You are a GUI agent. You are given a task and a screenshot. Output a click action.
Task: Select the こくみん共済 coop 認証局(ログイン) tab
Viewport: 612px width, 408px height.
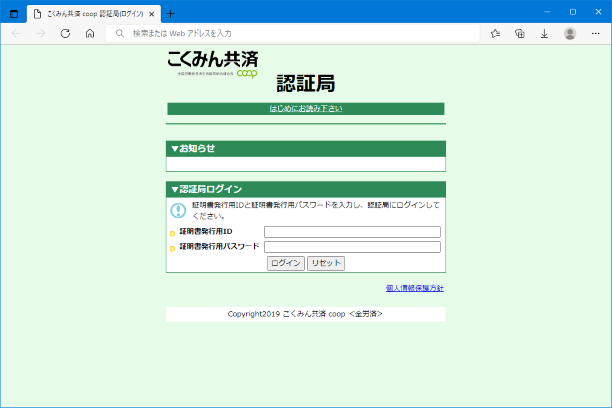click(x=94, y=14)
